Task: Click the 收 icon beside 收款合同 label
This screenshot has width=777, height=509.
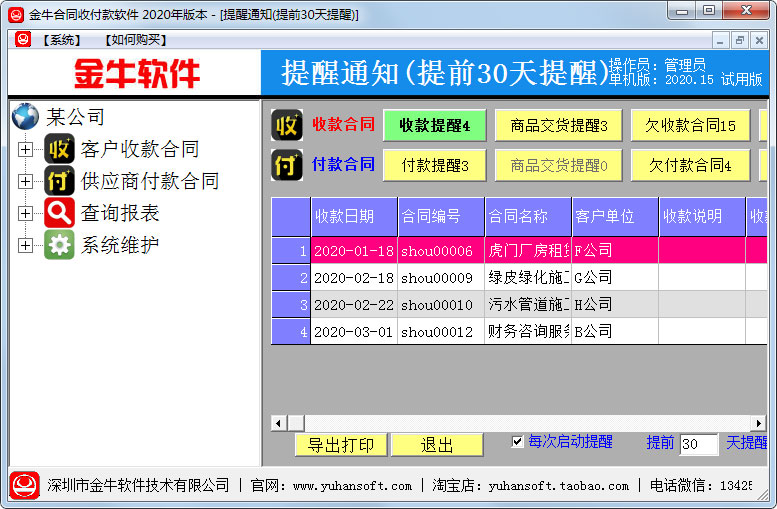Action: [x=286, y=125]
